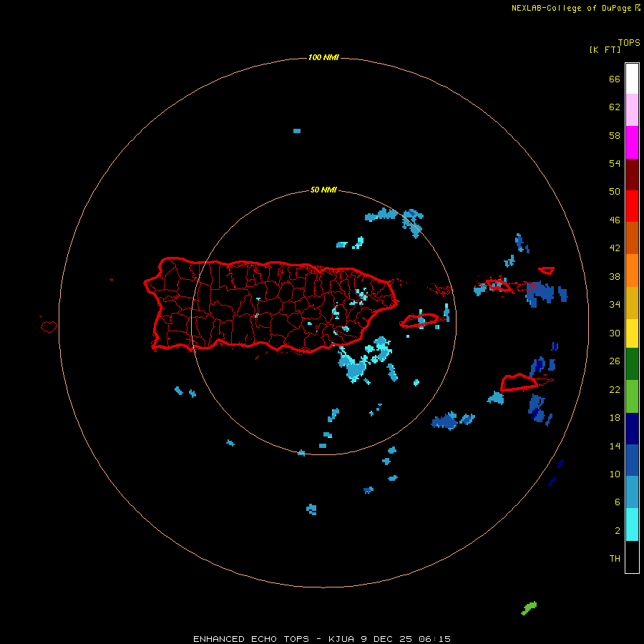
Task: Click the K FT units label
Action: (605, 49)
